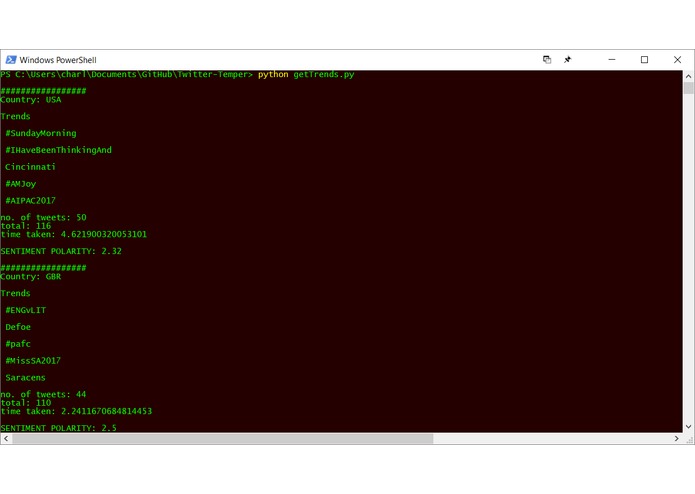
Task: Click the horizontal scrollbar right arrow
Action: (676, 439)
